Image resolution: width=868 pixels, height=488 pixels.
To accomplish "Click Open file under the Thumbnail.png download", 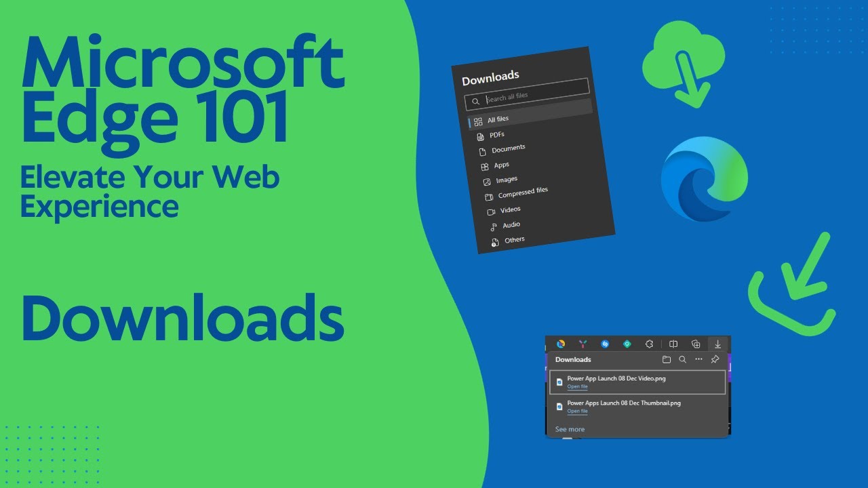I will (x=578, y=411).
